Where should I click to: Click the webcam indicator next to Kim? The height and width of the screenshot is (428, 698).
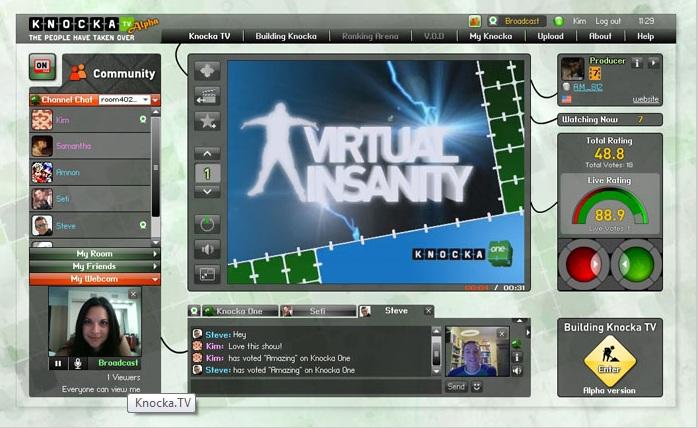click(143, 119)
